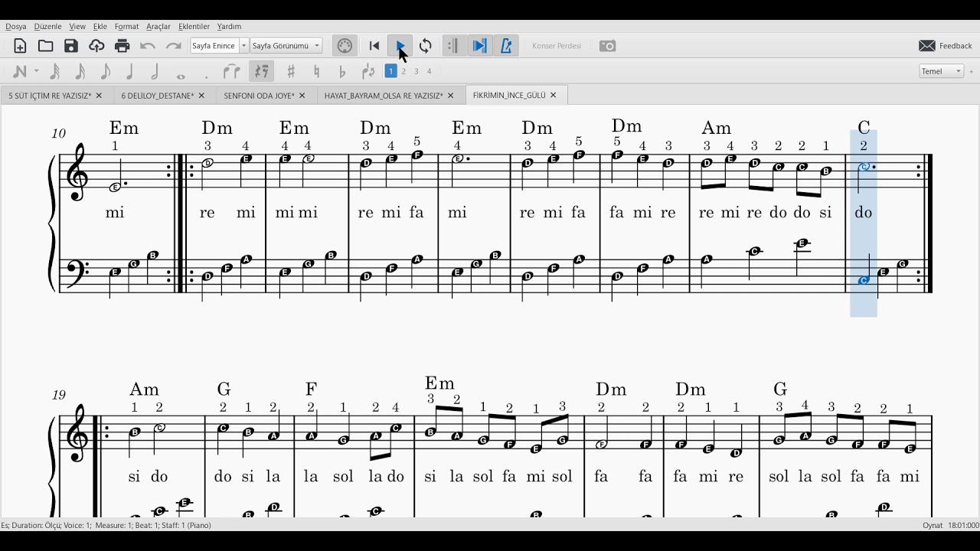Flip the note stem direction
The width and height of the screenshot is (980, 551).
click(368, 71)
